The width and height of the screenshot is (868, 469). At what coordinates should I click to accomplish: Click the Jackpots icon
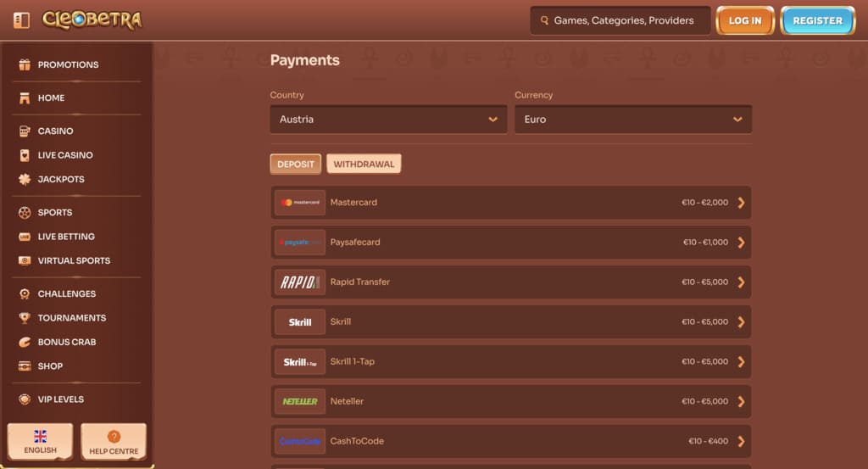25,180
